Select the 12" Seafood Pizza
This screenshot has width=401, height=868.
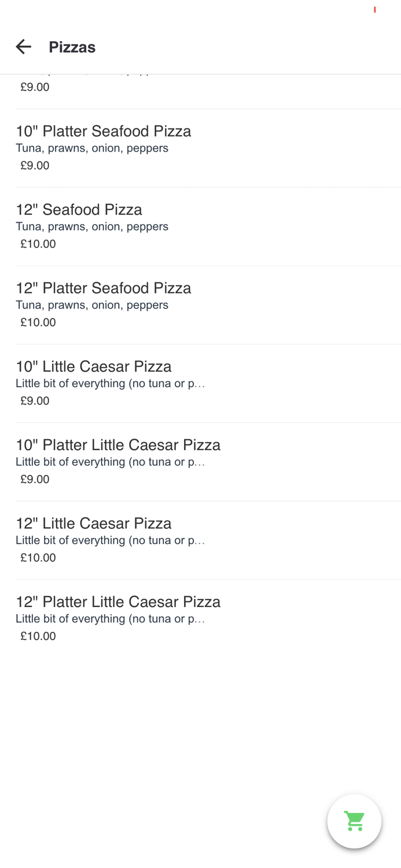tap(79, 209)
